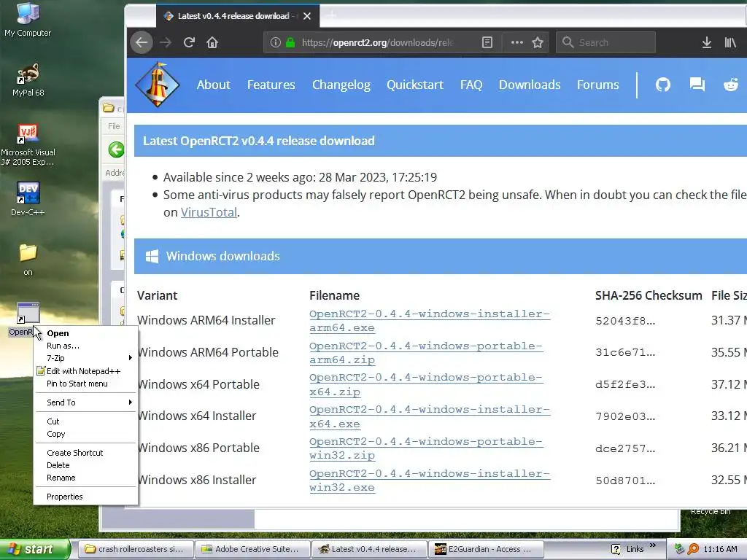This screenshot has width=747, height=560.
Task: Close the Latest v0.4.4 release tab
Action: click(307, 16)
